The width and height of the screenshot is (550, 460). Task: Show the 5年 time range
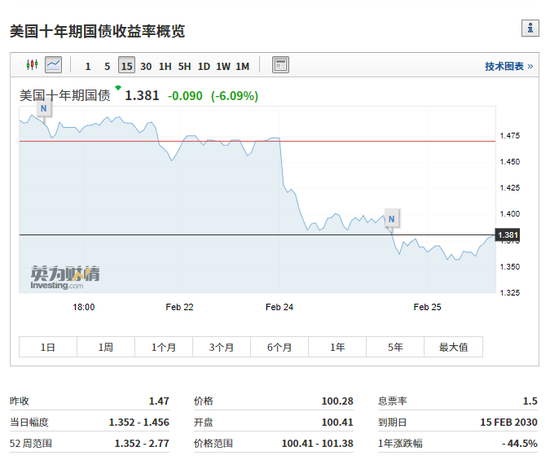pos(395,347)
